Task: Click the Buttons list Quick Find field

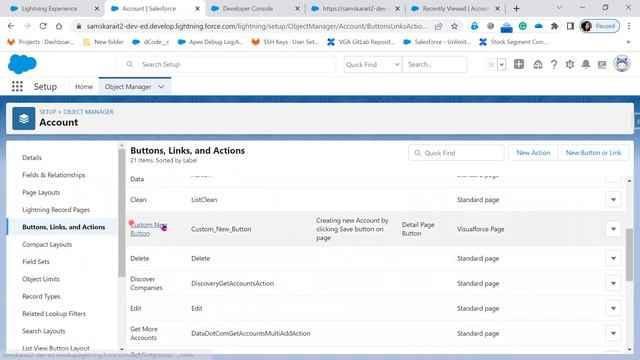Action: 456,153
